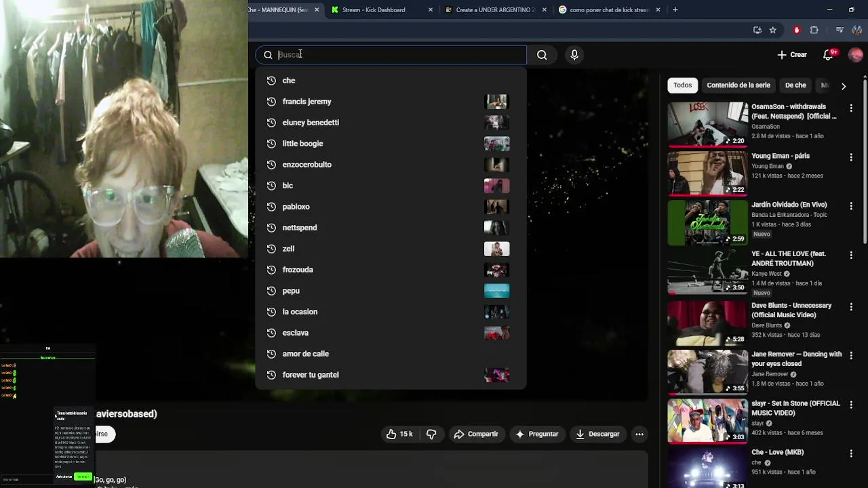Screen dimensions: 868x488
Task: Choose 'amor de calle' search suggestion
Action: [391, 354]
